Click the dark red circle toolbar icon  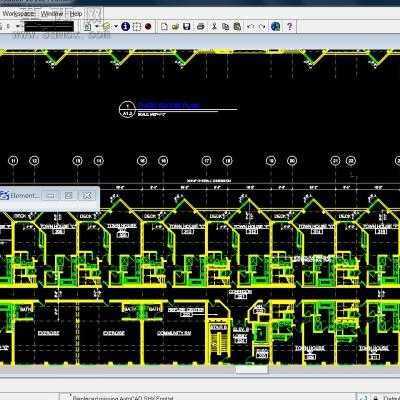coord(148,27)
